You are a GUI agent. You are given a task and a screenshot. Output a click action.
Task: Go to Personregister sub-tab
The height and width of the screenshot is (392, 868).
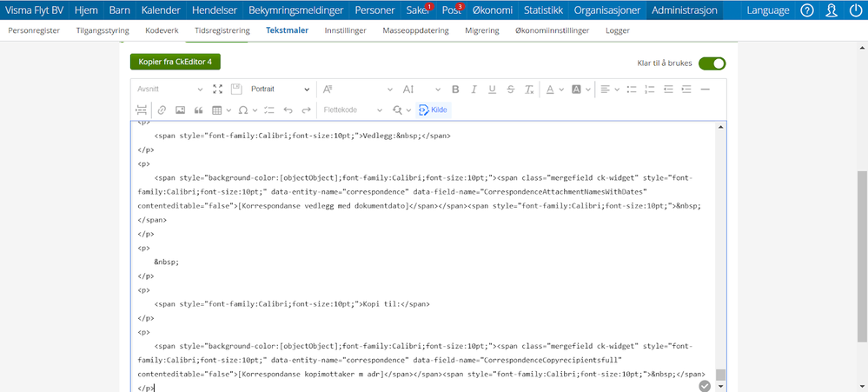pyautogui.click(x=34, y=31)
